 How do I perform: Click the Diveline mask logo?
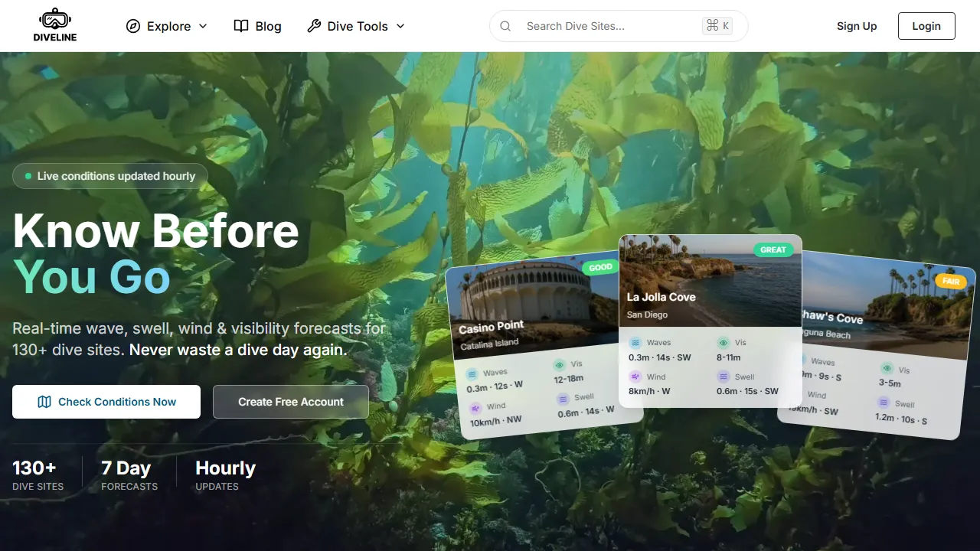pyautogui.click(x=54, y=18)
